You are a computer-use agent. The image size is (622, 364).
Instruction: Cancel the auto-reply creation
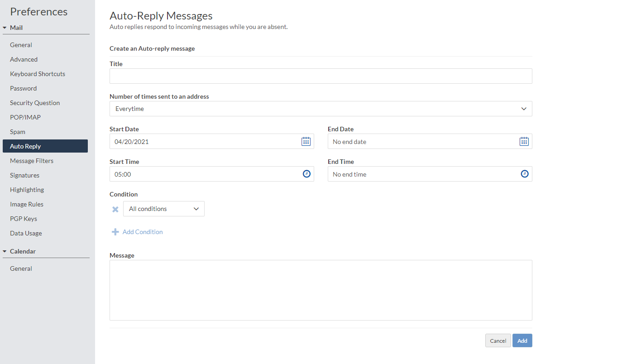[498, 340]
